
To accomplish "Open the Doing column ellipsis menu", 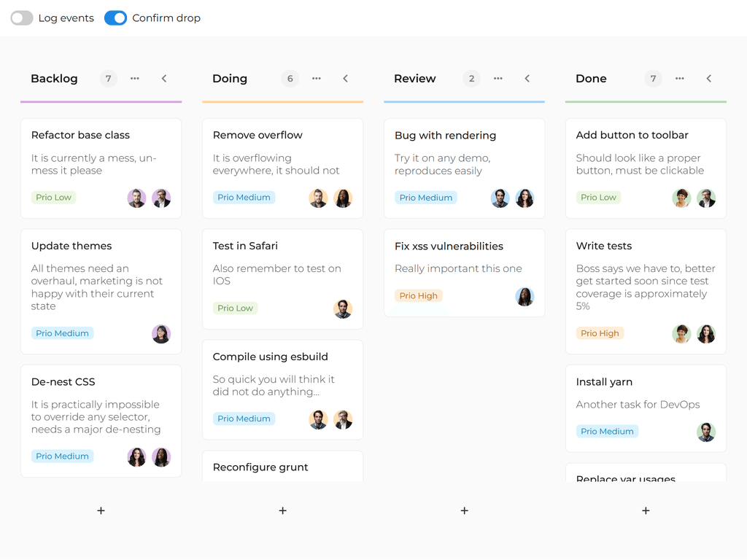I will [x=317, y=79].
